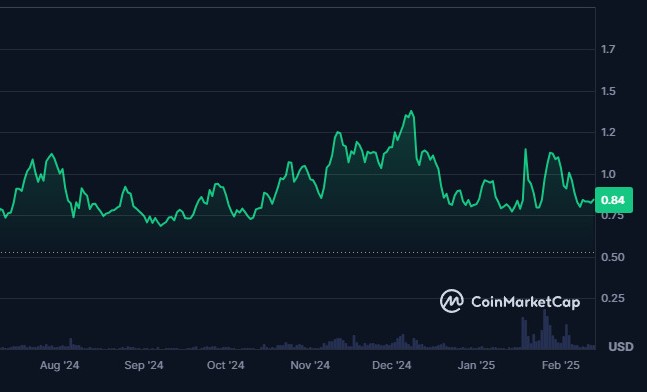Image resolution: width=647 pixels, height=392 pixels.
Task: Click the Oct '24 date label
Action: coord(225,365)
